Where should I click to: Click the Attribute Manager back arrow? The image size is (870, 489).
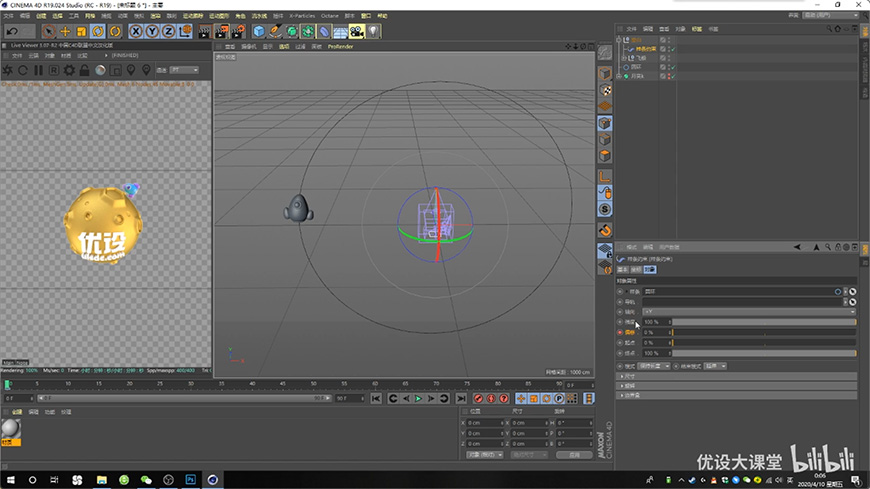(797, 248)
